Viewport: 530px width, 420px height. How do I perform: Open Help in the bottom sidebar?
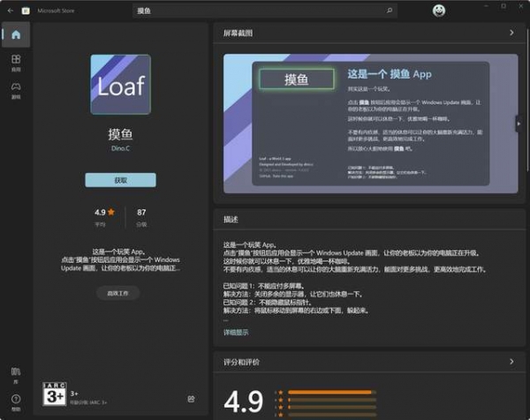[16, 401]
